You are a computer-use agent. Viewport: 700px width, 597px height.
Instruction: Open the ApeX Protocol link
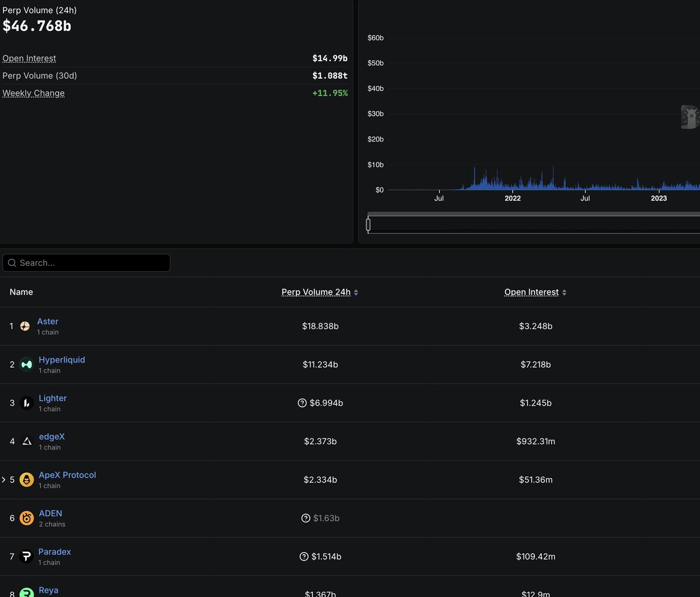tap(67, 475)
